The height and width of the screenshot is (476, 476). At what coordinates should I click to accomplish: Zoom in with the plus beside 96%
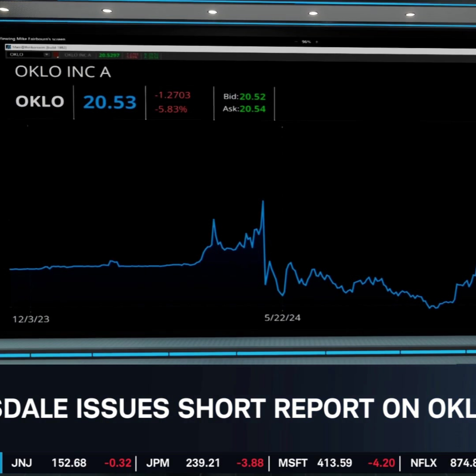(x=317, y=42)
